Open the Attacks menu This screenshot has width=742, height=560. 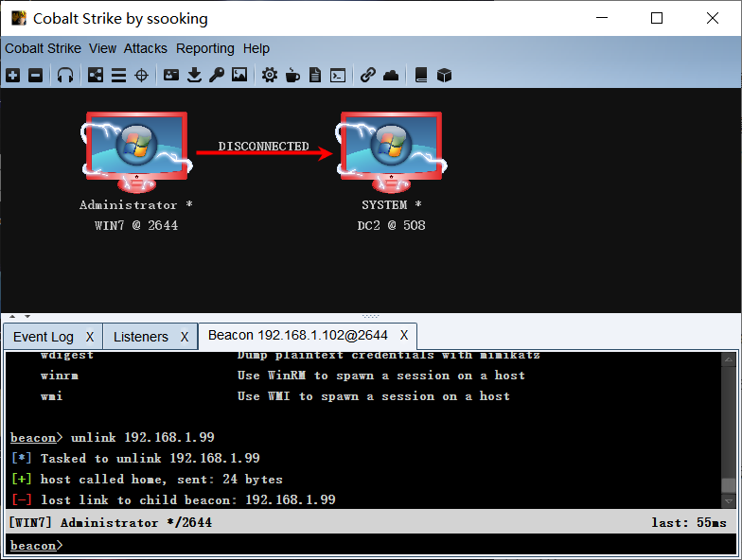point(146,48)
